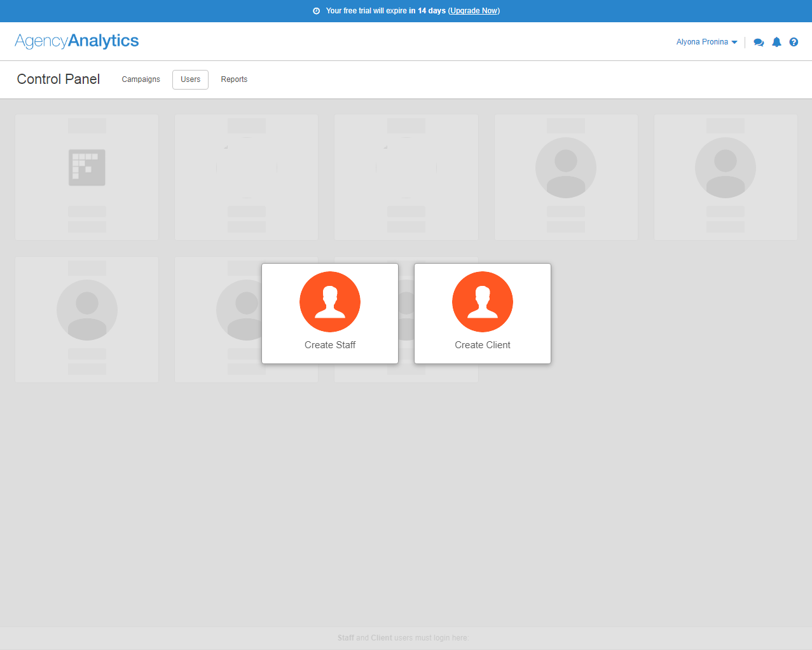Click the AgencyAnalytics logo
Image resolution: width=812 pixels, height=650 pixels.
76,41
